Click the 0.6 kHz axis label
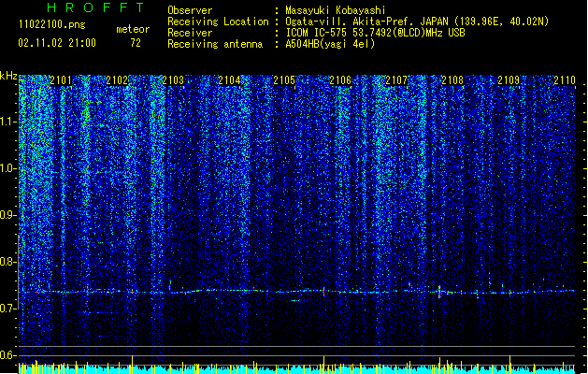 click(8, 355)
